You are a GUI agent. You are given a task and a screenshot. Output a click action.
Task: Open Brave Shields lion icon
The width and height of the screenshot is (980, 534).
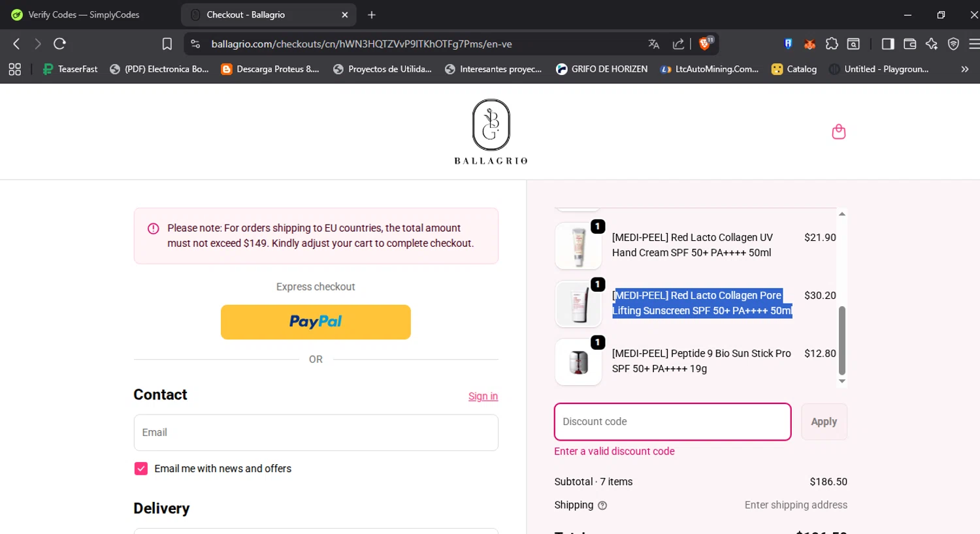704,44
